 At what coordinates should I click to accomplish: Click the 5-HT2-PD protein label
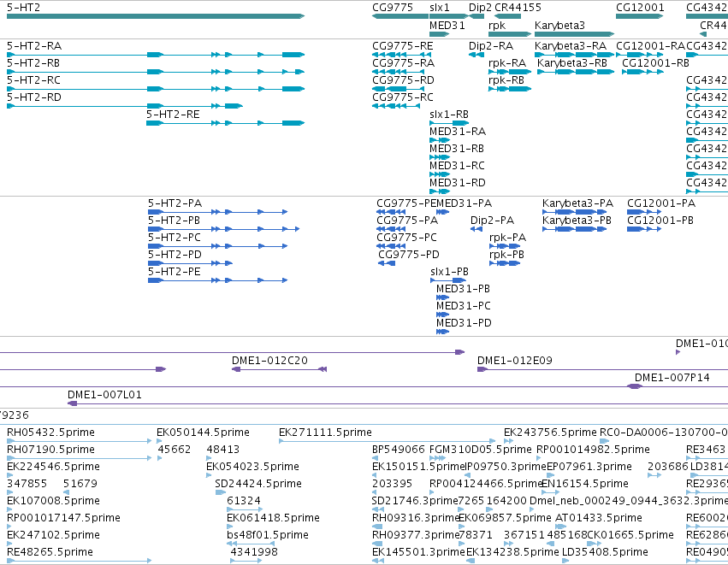point(175,255)
